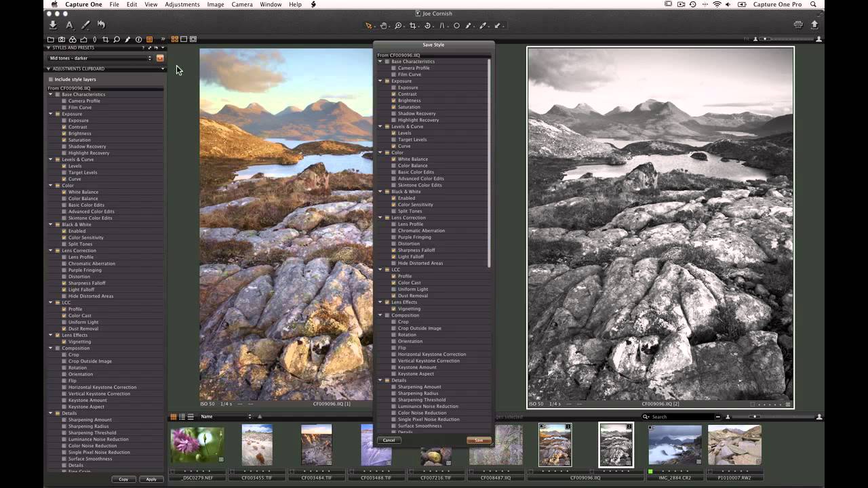Click the Apply button in Adjustments Clipboard
The image size is (868, 488).
151,479
